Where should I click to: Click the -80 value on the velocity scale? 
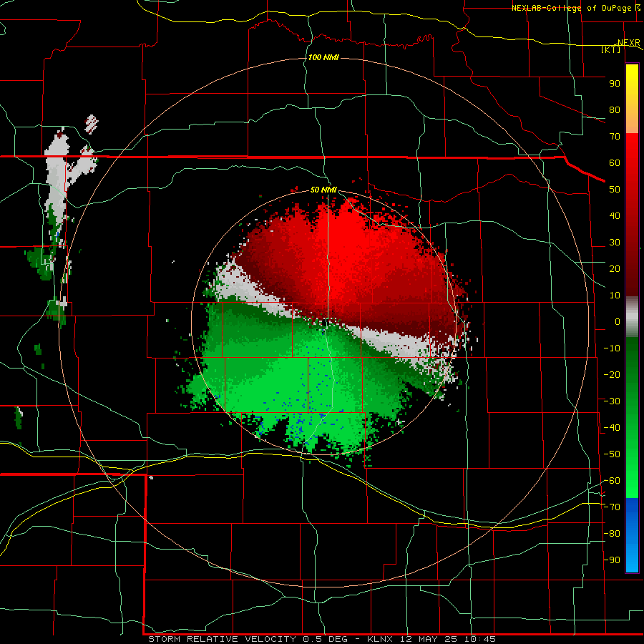pos(612,534)
